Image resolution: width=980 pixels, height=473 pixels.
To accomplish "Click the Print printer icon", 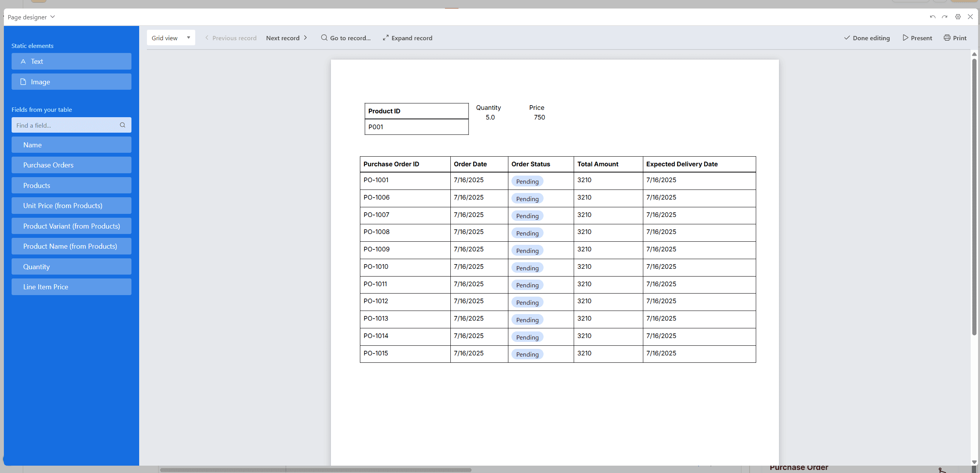I will pyautogui.click(x=947, y=38).
